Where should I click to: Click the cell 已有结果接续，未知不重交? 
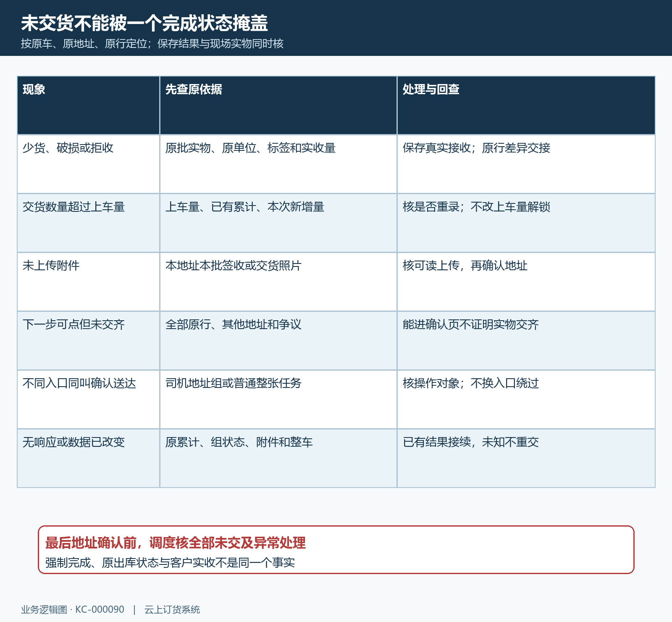click(526, 459)
